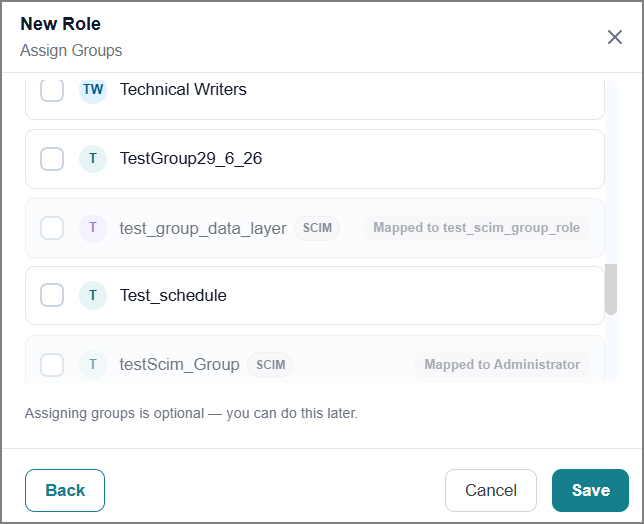Select the testScim_Group name text
This screenshot has width=644, height=524.
179,364
